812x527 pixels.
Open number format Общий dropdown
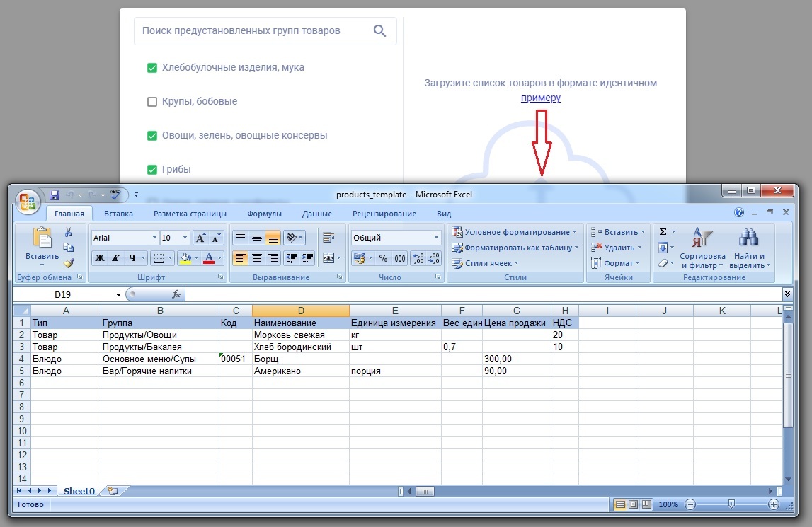tap(436, 238)
